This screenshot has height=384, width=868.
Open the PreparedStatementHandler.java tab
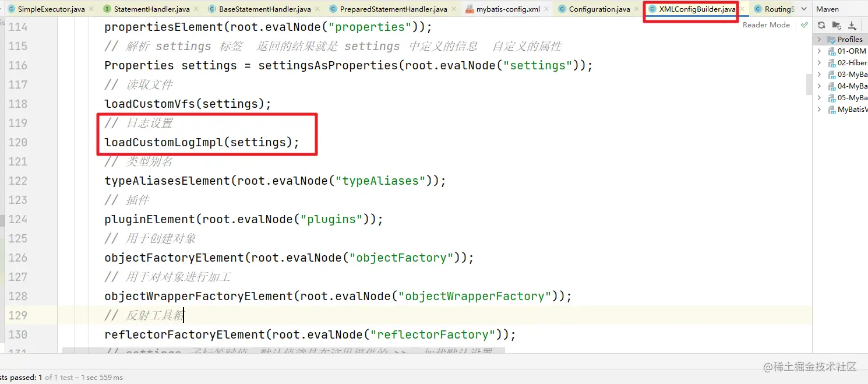(x=393, y=9)
